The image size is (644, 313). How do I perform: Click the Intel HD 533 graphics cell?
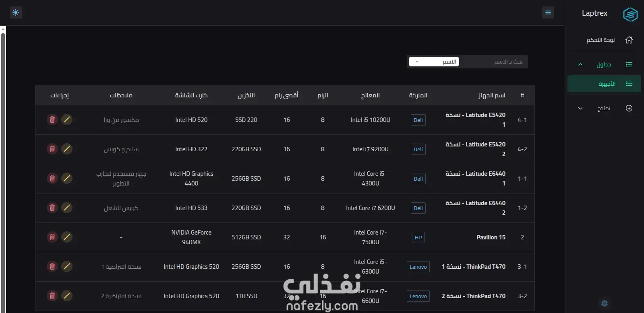click(191, 208)
